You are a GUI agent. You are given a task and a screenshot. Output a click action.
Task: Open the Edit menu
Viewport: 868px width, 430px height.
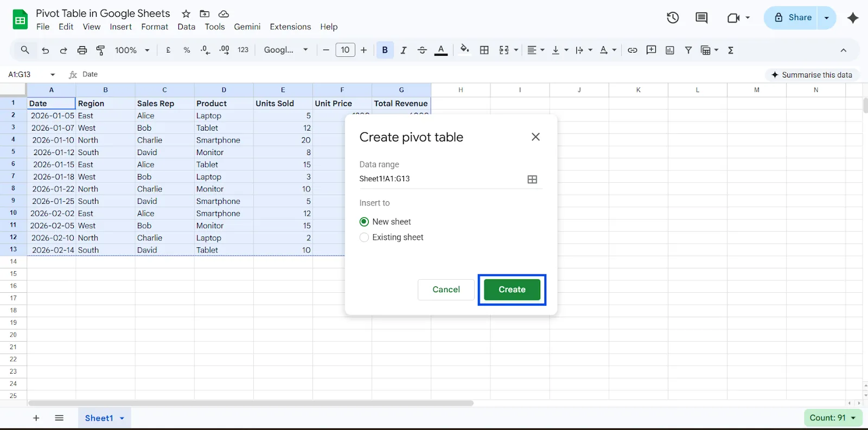point(66,27)
